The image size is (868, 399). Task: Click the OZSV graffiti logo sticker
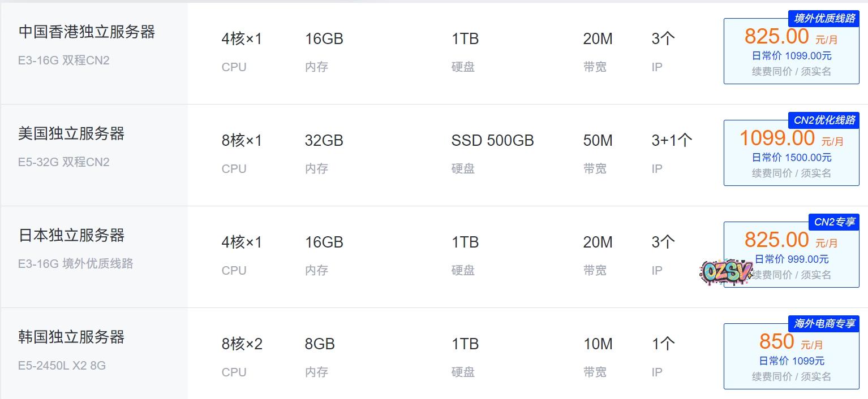726,272
